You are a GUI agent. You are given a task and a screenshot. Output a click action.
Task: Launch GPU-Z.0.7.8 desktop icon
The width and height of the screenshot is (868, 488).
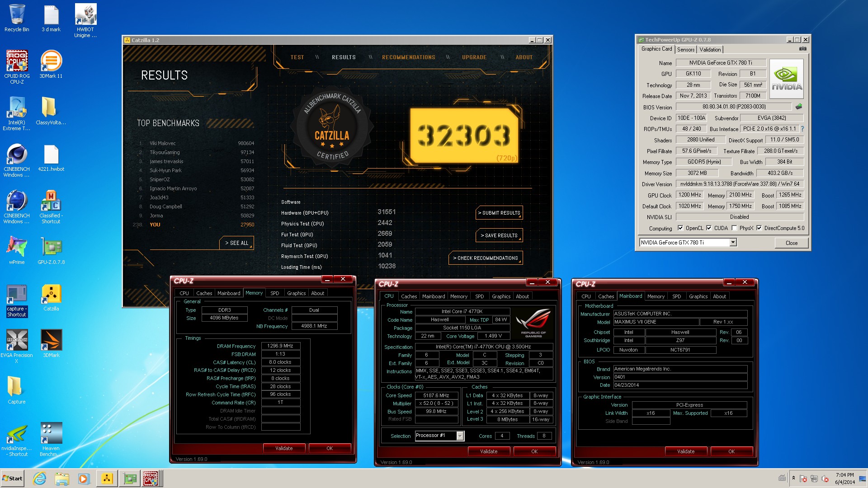pos(51,250)
